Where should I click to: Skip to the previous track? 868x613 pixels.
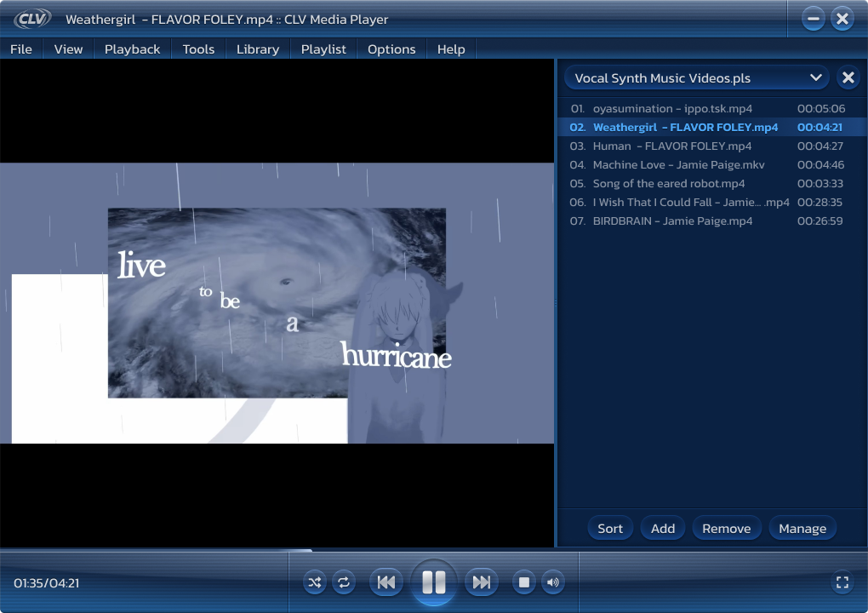coord(385,582)
